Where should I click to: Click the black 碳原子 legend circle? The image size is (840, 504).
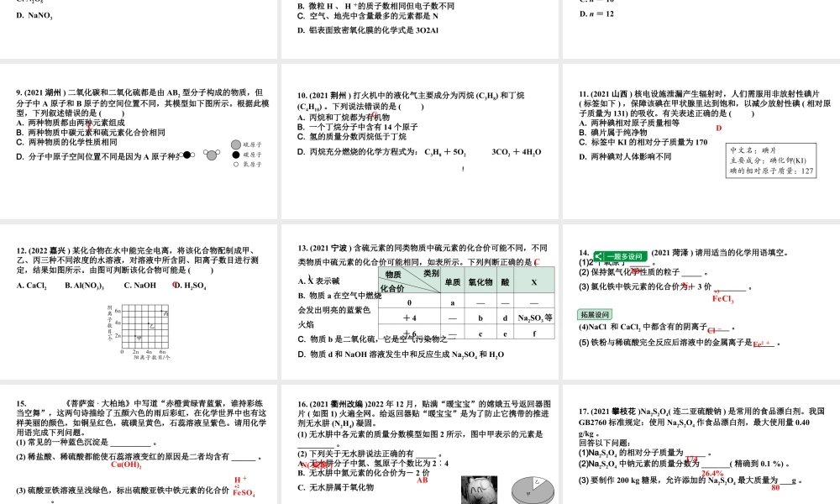coord(237,155)
